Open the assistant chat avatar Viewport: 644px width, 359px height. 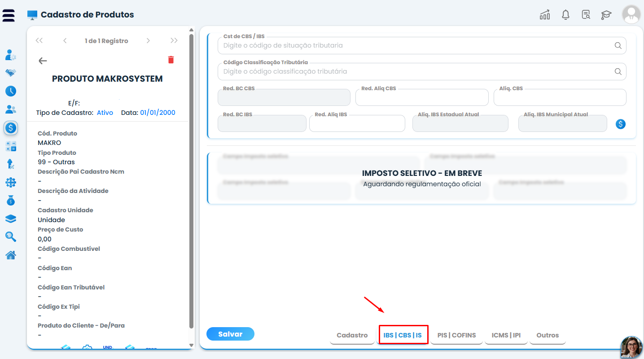[631, 347]
